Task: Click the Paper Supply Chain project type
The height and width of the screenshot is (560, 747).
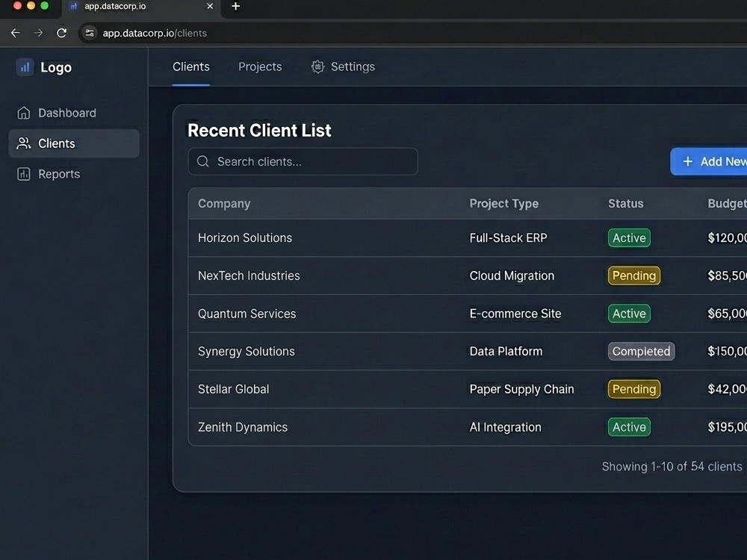Action: [x=521, y=389]
